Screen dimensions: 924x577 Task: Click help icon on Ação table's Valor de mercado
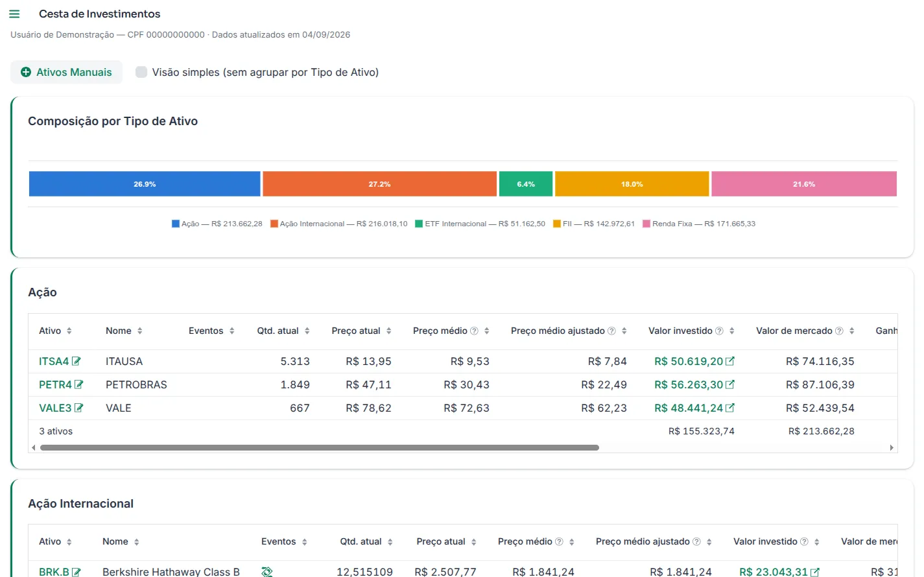pos(839,331)
